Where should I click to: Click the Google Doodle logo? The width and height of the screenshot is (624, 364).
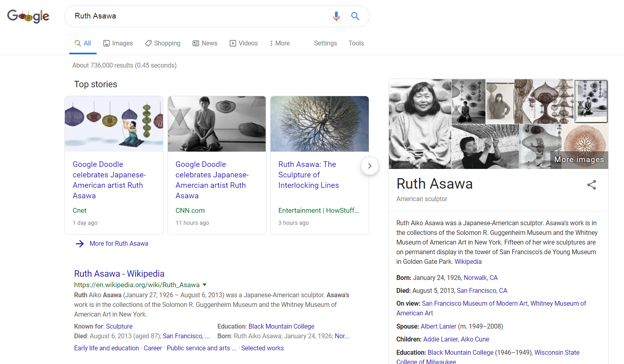point(28,16)
